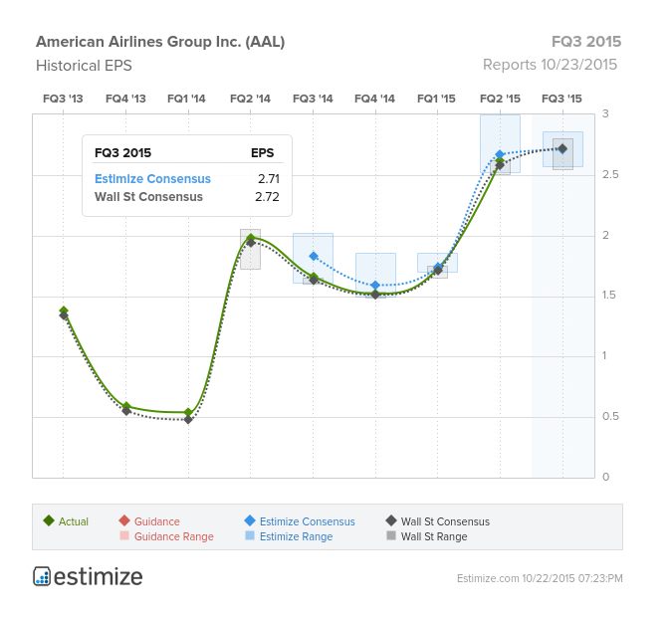Image resolution: width=672 pixels, height=617 pixels.
Task: Select the FQ1 '15 quarter label
Action: [437, 99]
